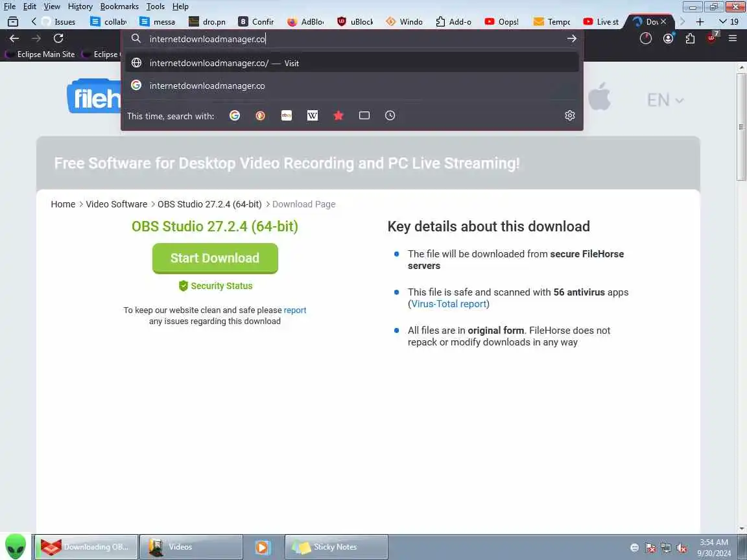This screenshot has width=747, height=560.
Task: Select the Google search suggestion internetdownloadmanager.co
Action: (x=352, y=86)
